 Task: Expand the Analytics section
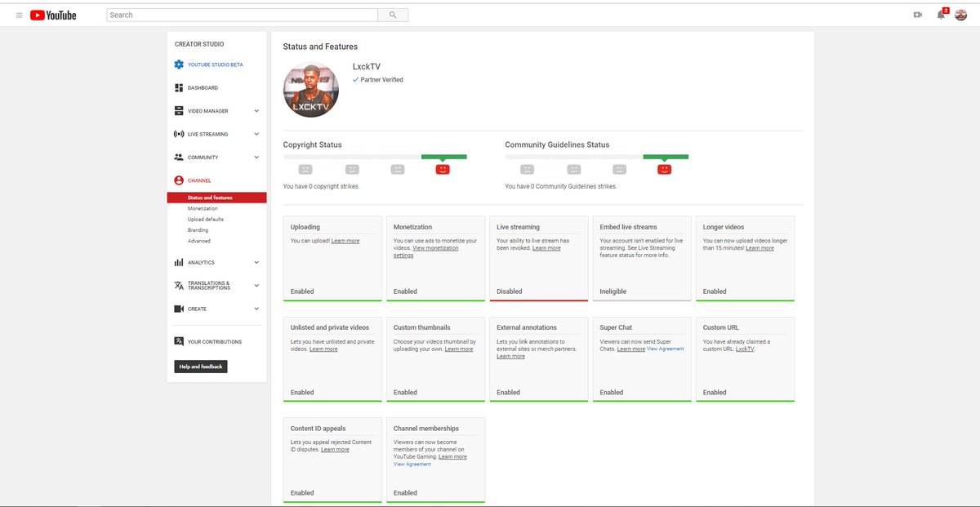pos(256,263)
